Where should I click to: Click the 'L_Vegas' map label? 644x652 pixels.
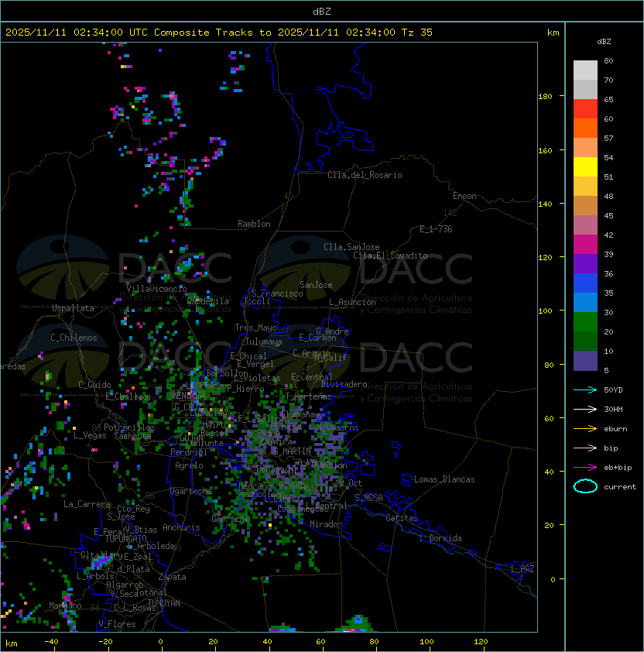(90, 435)
